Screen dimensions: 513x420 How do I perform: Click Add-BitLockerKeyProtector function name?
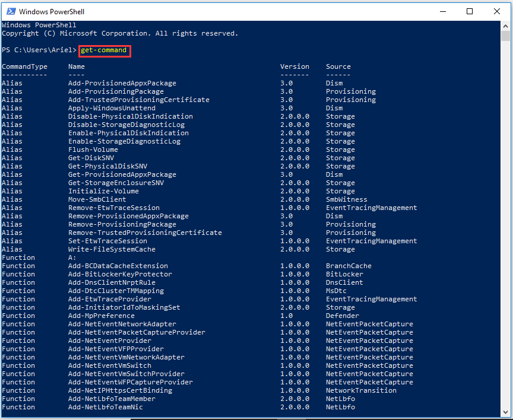[120, 274]
